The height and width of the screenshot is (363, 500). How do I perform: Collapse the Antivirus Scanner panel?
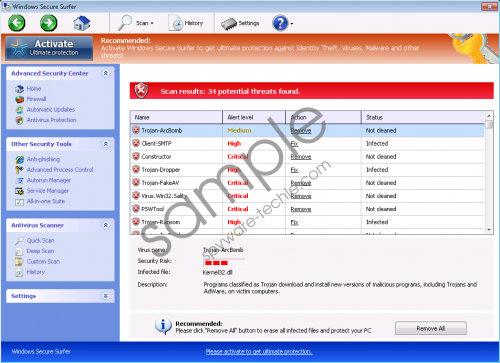click(106, 225)
